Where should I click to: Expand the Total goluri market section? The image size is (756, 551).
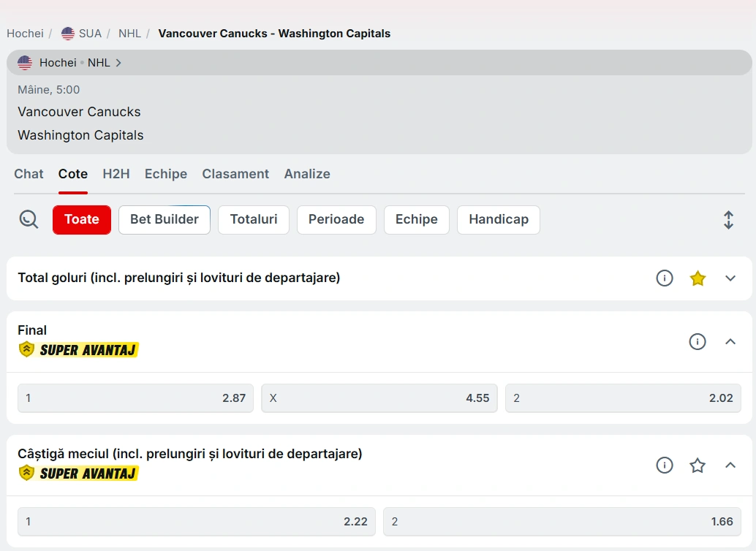[x=730, y=278]
